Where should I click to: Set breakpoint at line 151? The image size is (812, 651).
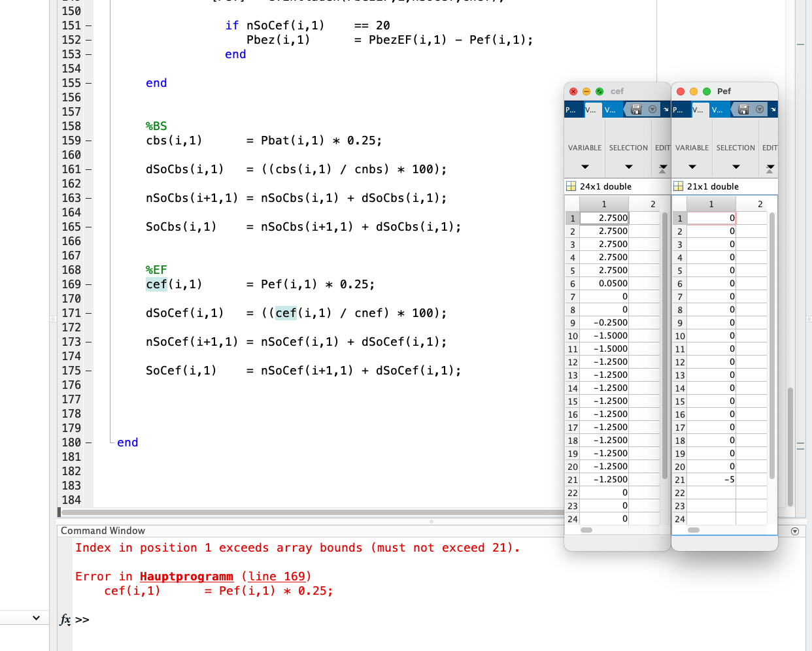[x=89, y=25]
